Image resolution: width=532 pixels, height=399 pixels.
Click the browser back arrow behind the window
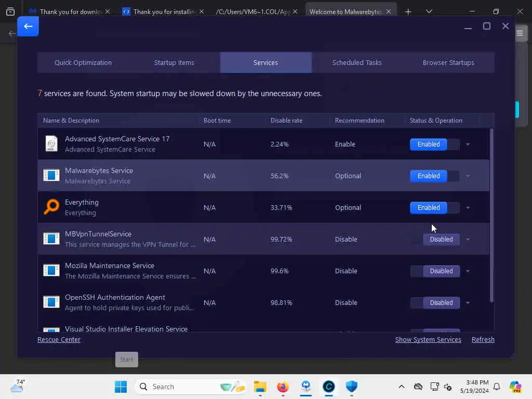click(x=12, y=33)
